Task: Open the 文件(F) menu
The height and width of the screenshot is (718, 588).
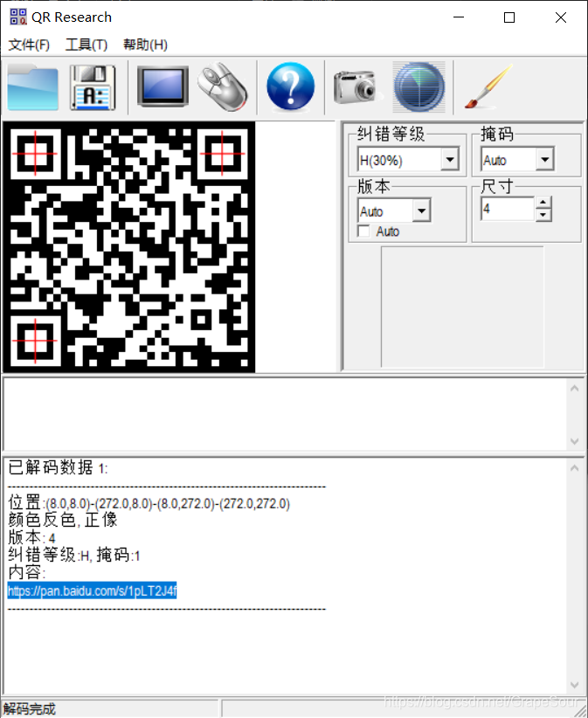Action: (29, 45)
